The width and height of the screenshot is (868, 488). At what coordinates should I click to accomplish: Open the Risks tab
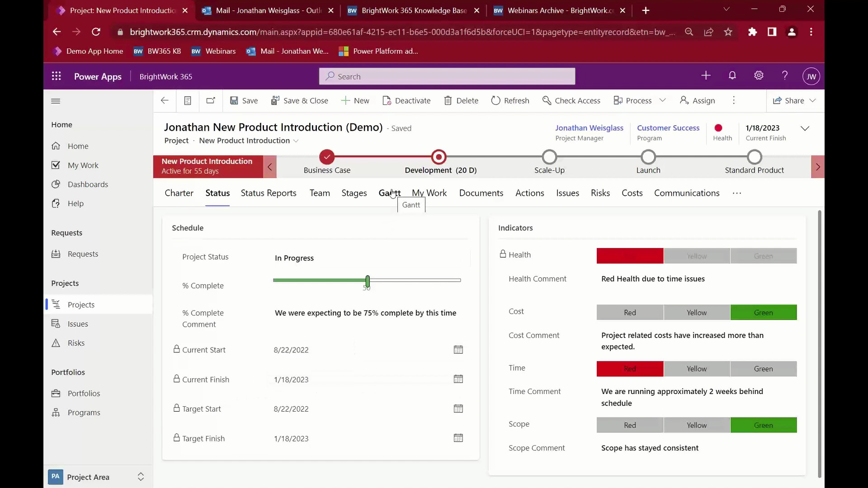pos(600,193)
